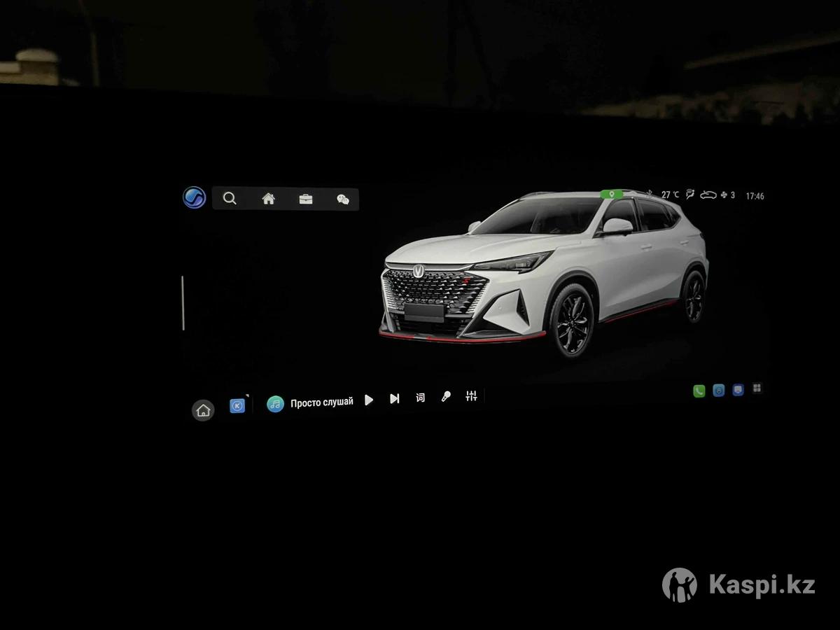Toggle the microphone karaoke icon
The width and height of the screenshot is (840, 630).
click(446, 397)
